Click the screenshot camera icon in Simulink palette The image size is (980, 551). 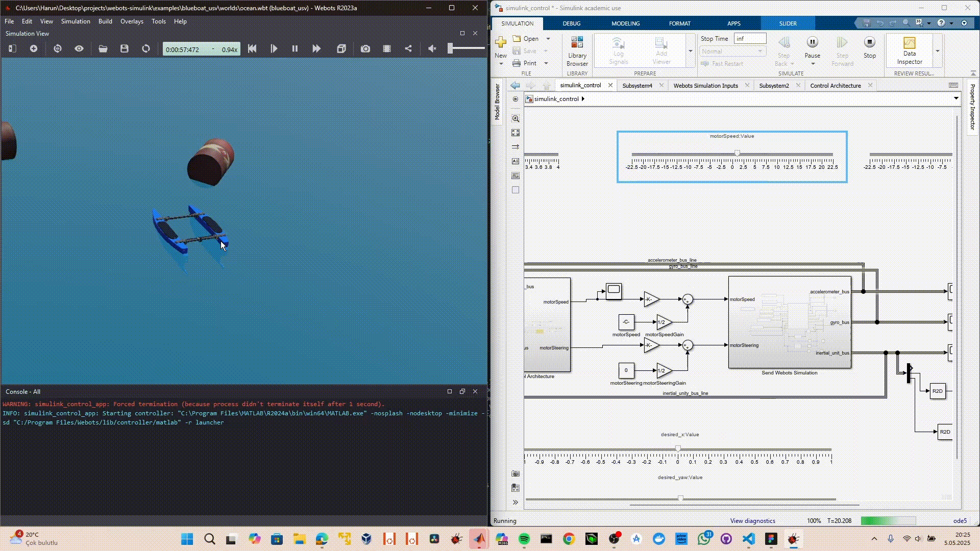click(516, 474)
